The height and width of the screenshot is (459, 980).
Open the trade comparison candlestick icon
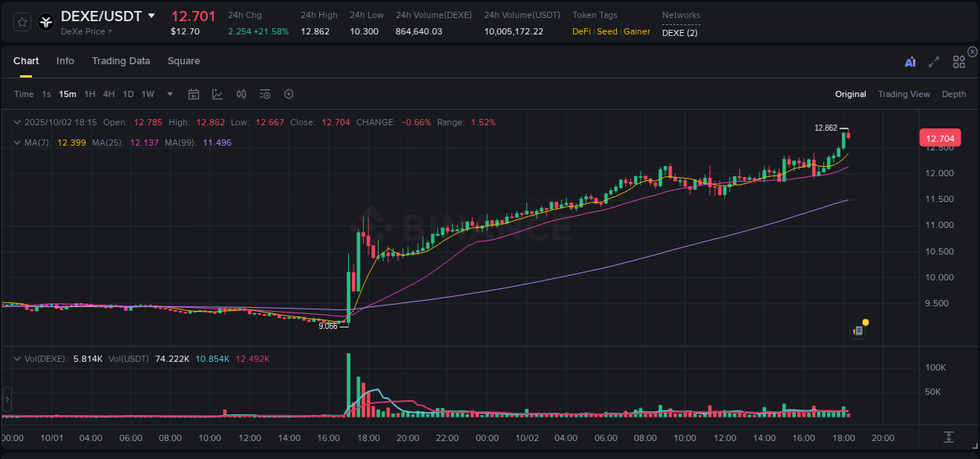241,94
